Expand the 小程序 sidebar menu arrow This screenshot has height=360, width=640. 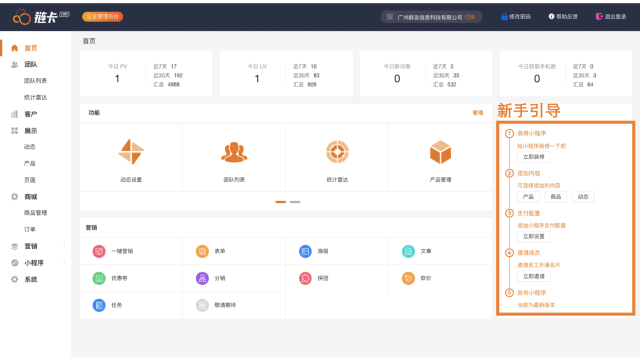coord(64,263)
